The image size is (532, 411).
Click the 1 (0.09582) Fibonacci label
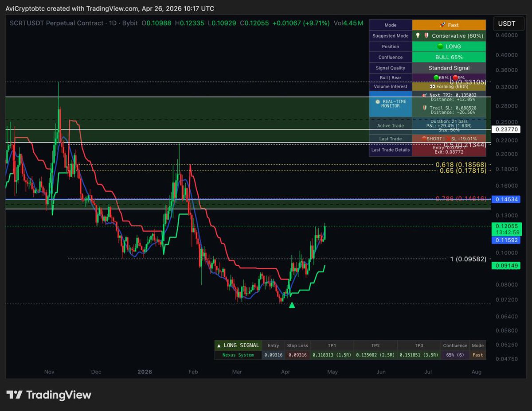point(468,259)
